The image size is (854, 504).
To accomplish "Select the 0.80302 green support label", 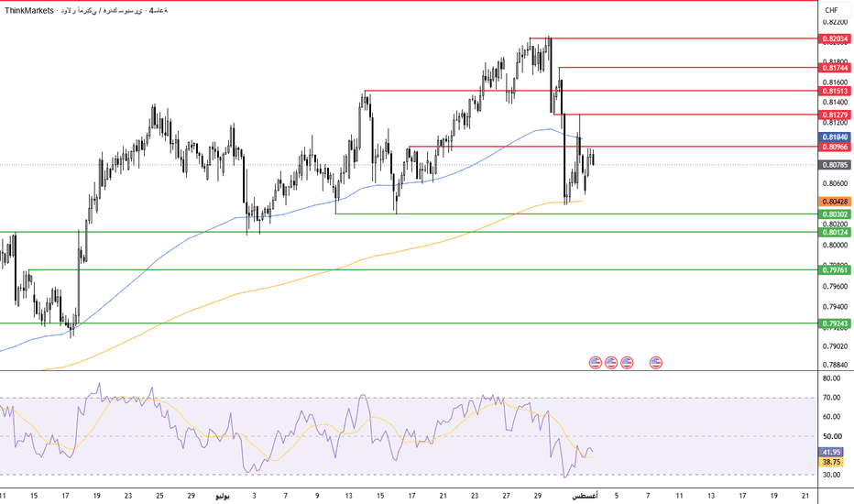I will pos(835,214).
